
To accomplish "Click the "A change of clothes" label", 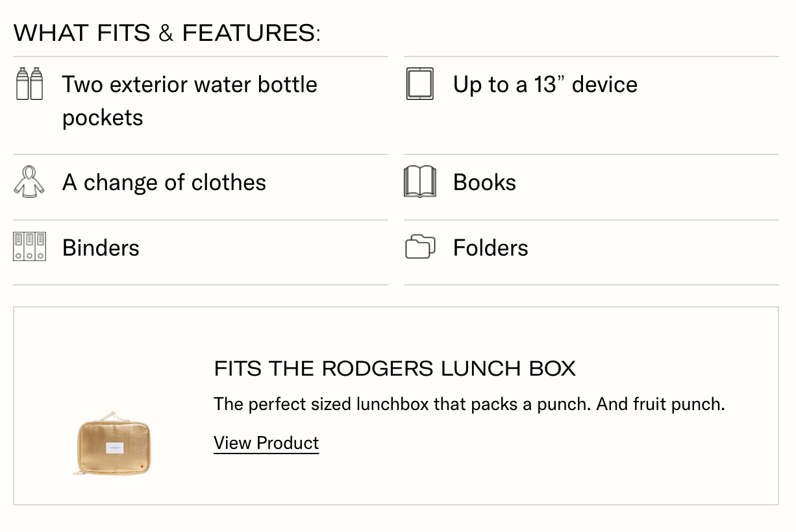I will pyautogui.click(x=164, y=182).
